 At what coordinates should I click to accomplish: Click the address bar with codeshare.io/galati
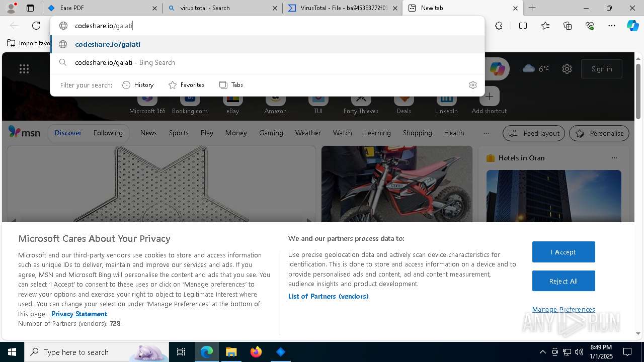coord(268,26)
